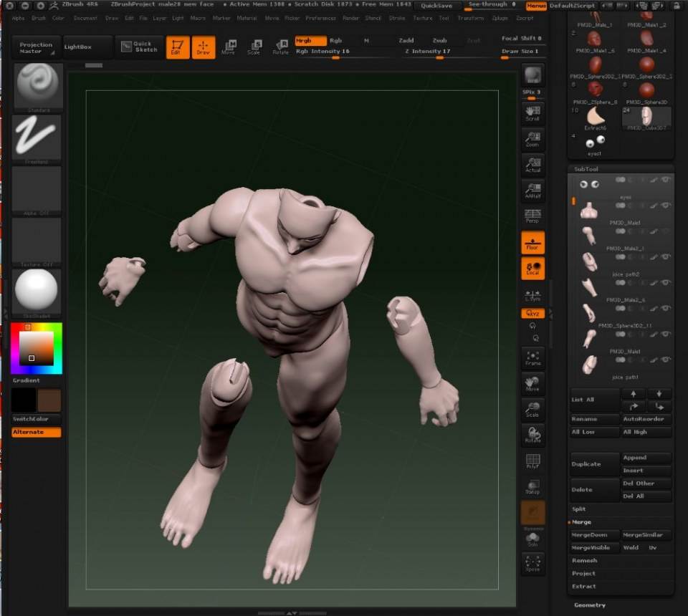This screenshot has height=616, width=688.
Task: Toggle PolyFrame display
Action: 532,461
